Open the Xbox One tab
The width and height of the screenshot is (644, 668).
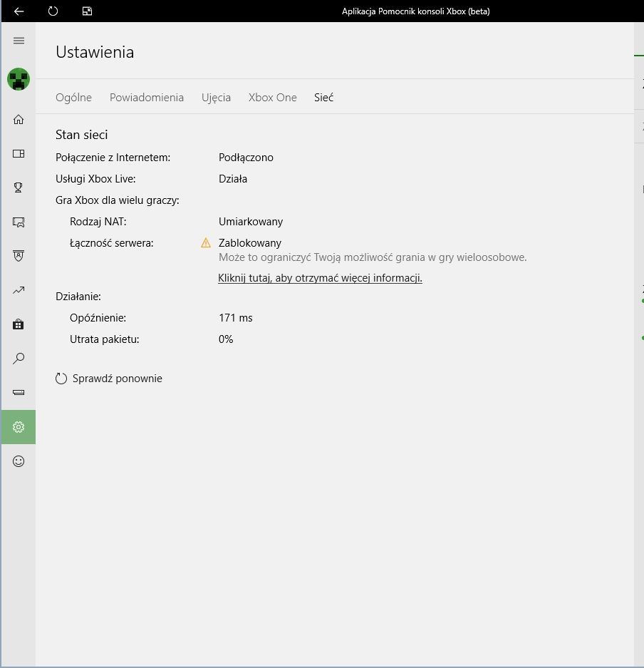tap(272, 98)
